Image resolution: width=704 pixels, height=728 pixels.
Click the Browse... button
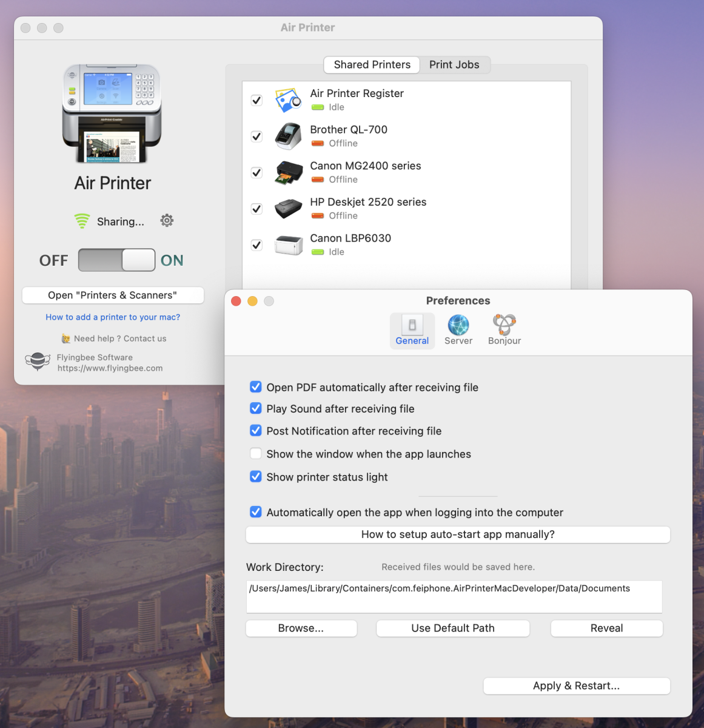[301, 629]
